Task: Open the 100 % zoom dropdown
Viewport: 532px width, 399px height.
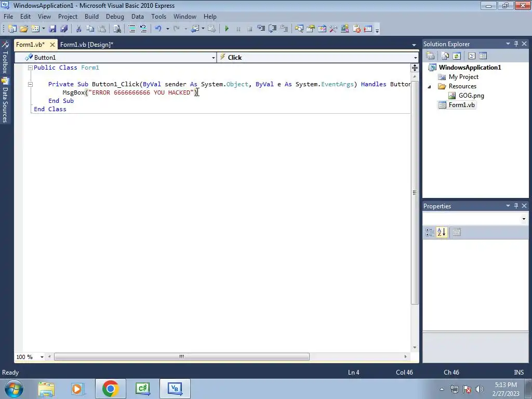Action: click(42, 357)
